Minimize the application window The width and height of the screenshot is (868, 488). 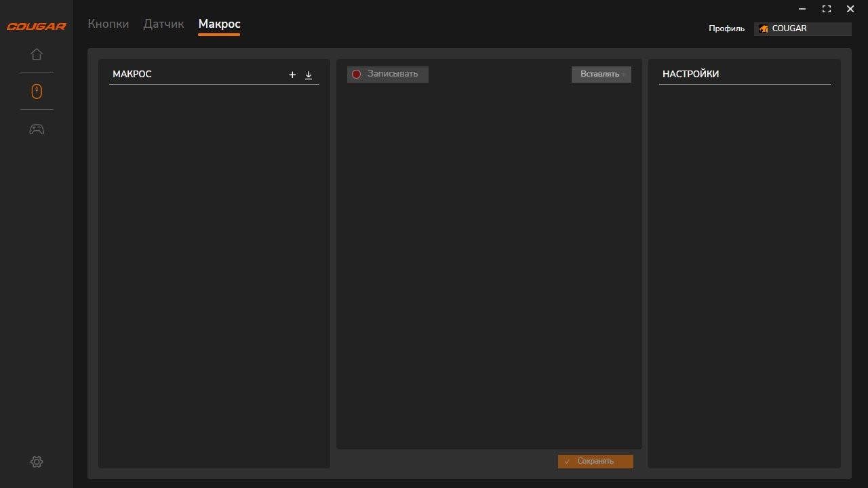(803, 9)
